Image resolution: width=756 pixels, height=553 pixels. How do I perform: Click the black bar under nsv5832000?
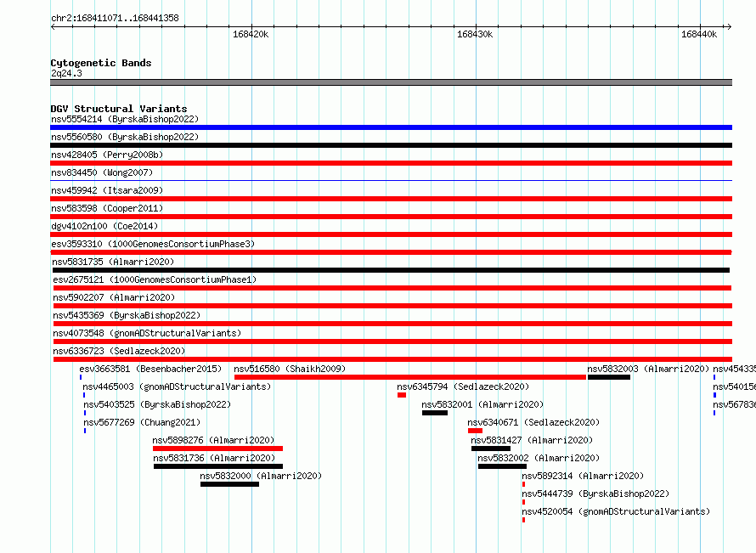tap(229, 484)
